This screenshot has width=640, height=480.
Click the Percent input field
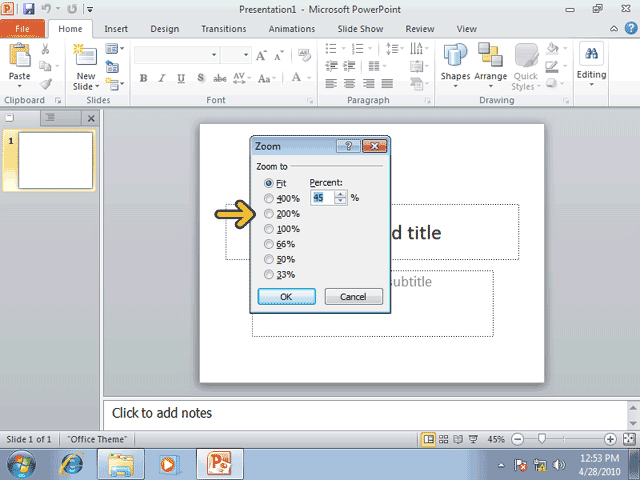pyautogui.click(x=323, y=198)
